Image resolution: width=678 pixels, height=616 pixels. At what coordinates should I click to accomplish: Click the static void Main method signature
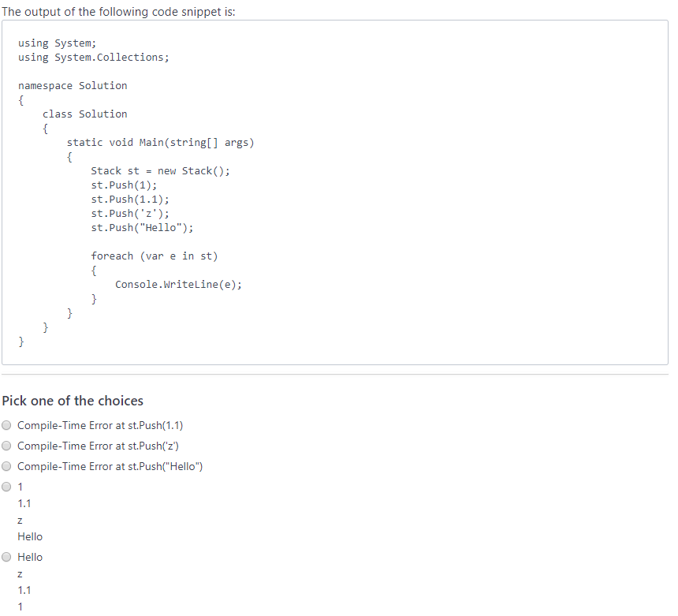161,142
